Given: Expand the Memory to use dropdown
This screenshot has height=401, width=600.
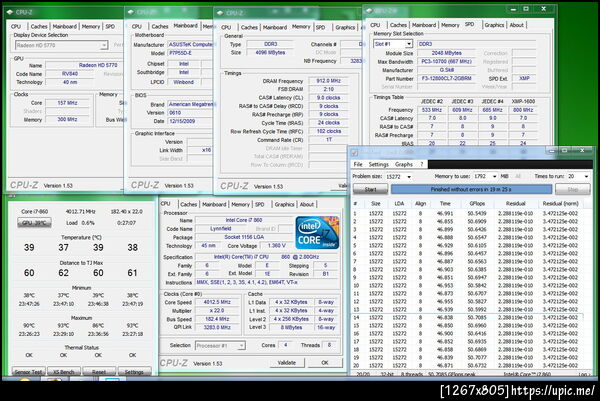Looking at the screenshot, I should [x=494, y=176].
